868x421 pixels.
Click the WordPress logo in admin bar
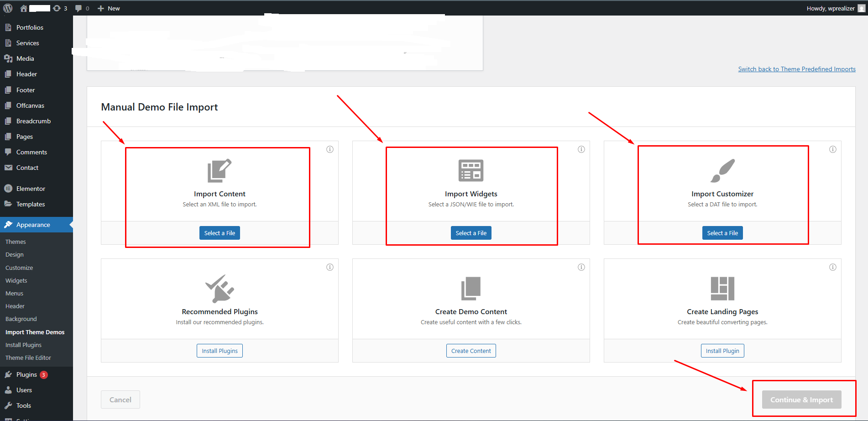coord(8,8)
